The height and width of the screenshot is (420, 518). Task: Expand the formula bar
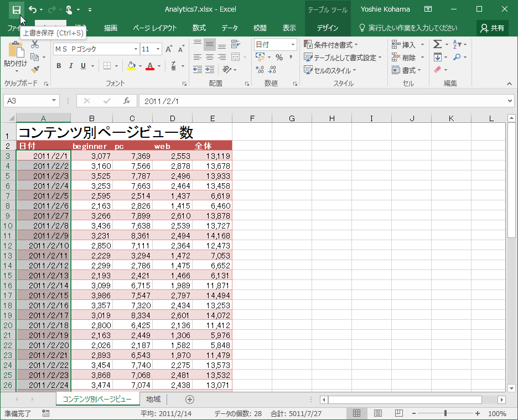(510, 101)
